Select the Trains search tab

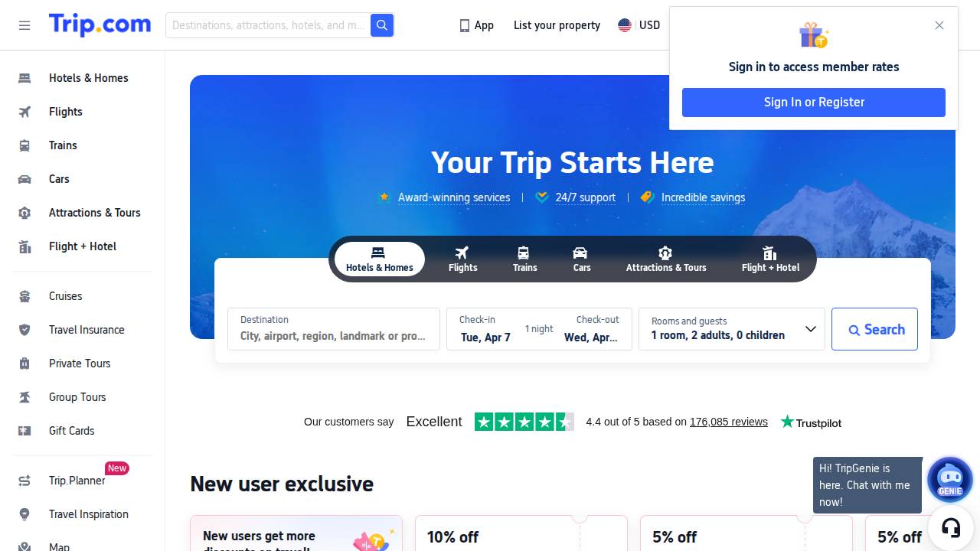(x=524, y=259)
